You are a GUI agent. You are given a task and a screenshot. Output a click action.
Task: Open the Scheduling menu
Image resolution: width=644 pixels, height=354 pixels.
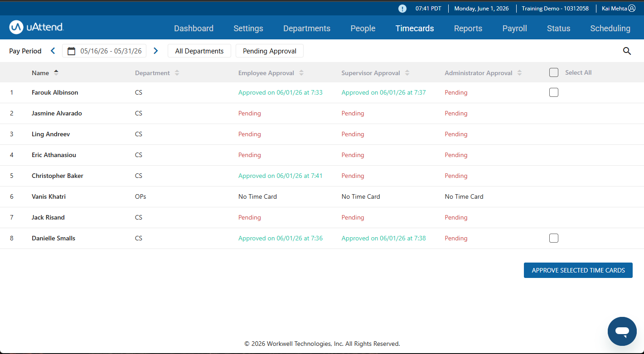(x=610, y=29)
